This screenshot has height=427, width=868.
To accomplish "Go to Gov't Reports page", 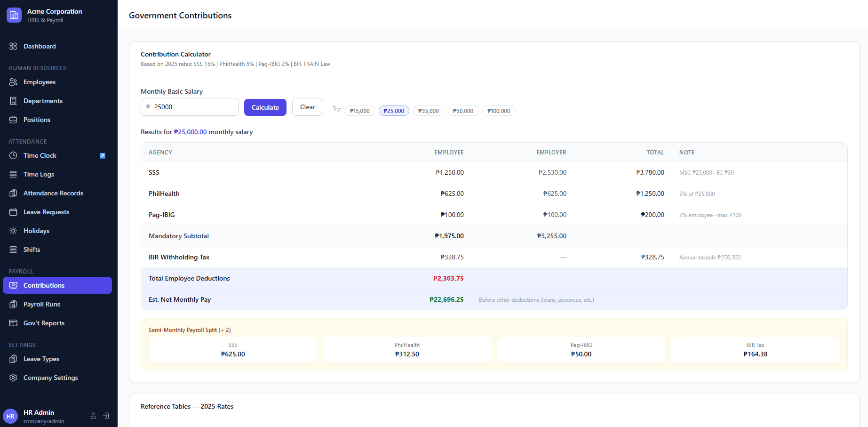I will [x=44, y=323].
